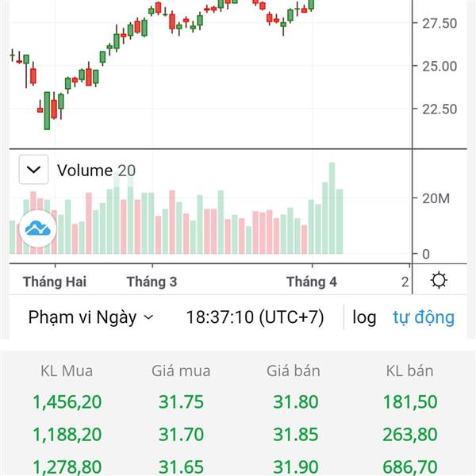Image resolution: width=476 pixels, height=476 pixels.
Task: Toggle log scale on the chart
Action: click(364, 318)
